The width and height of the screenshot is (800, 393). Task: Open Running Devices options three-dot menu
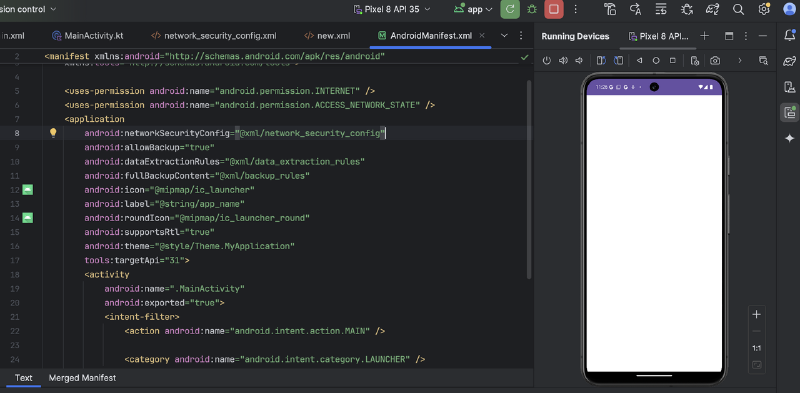746,36
